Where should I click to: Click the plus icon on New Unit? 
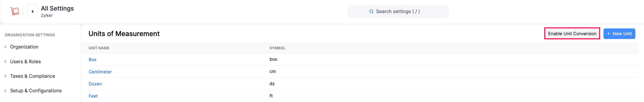[x=609, y=34]
